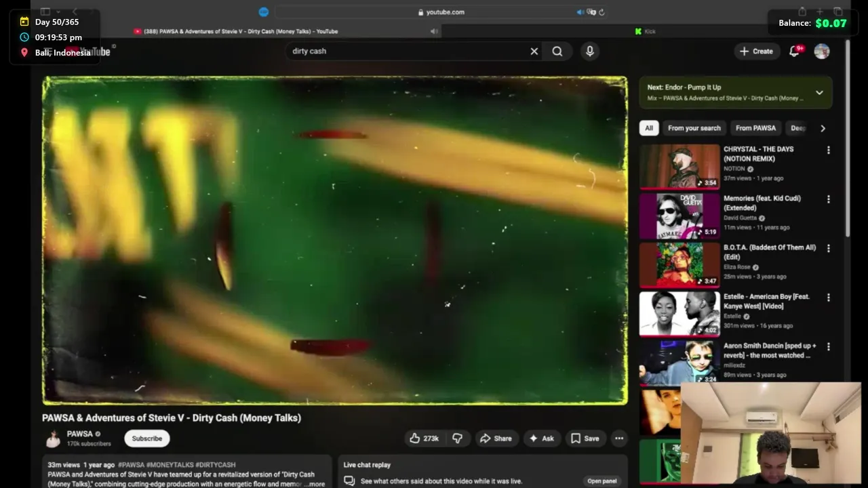Screen dimensions: 868x488
Task: Open options menu for Estelle - American Boy
Action: pos(828,298)
